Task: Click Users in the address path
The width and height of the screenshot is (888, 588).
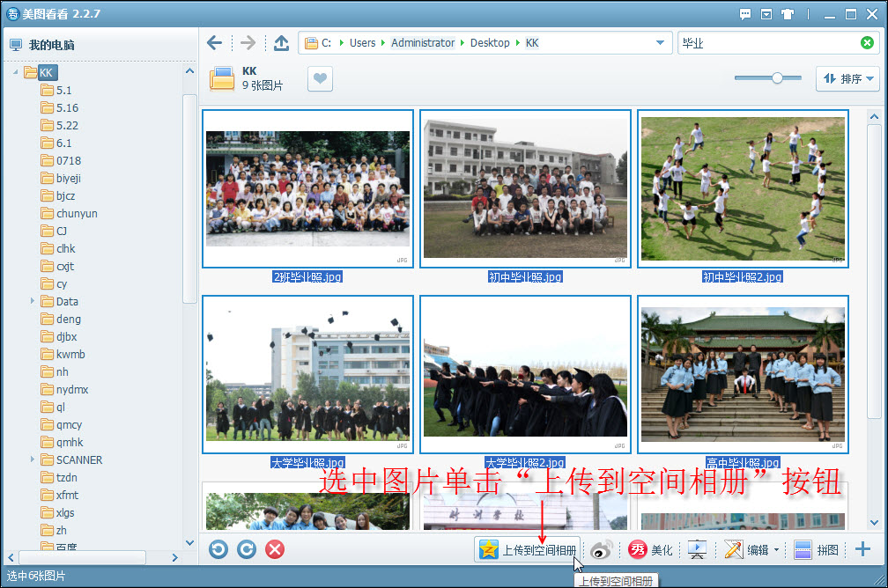Action: pos(362,42)
